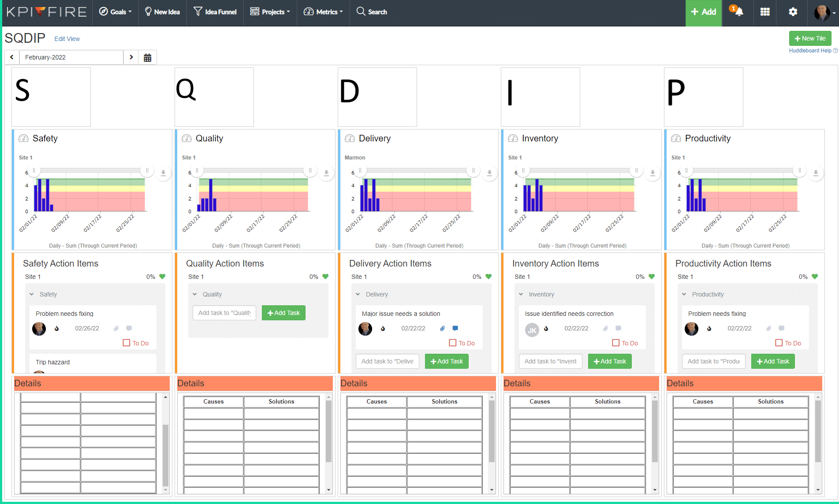This screenshot has width=839, height=504.
Task: Expand the Projects dropdown menu
Action: tap(270, 12)
